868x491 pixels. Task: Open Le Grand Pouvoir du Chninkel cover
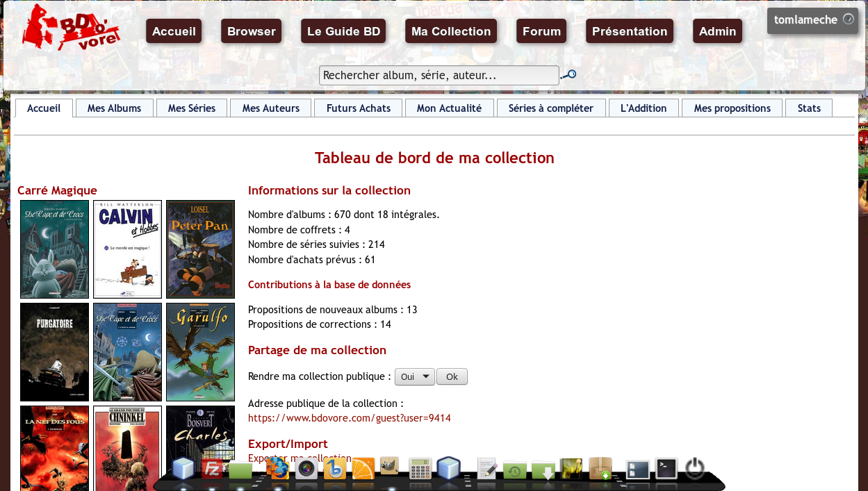[127, 448]
